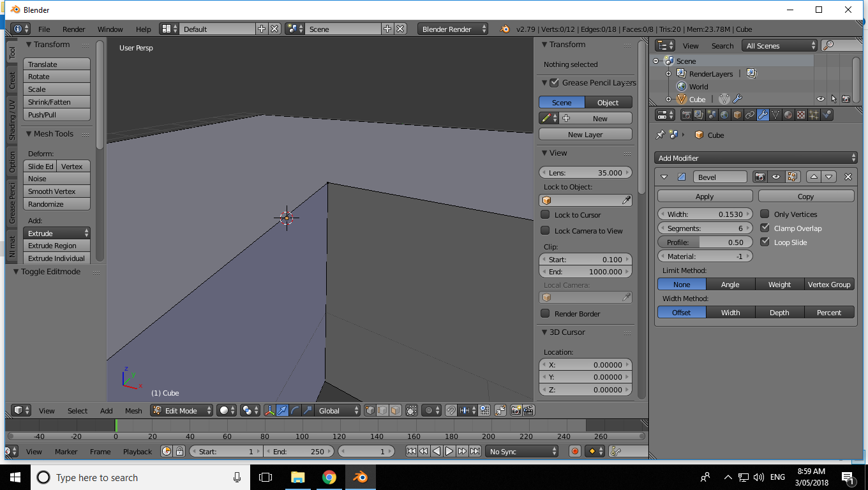Click the Apply button on the Bevel modifier
Screen dimensions: 868x490
(x=705, y=196)
